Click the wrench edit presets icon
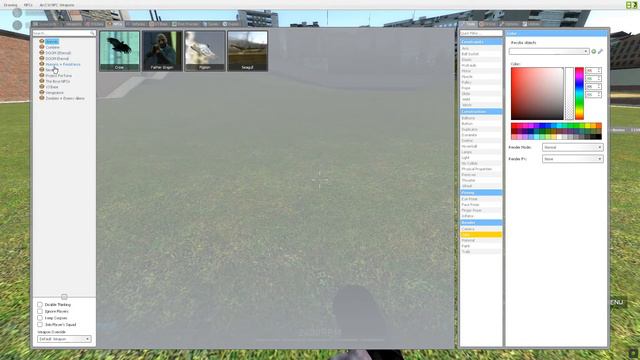Viewport: 640px width, 360px height. 600,51
